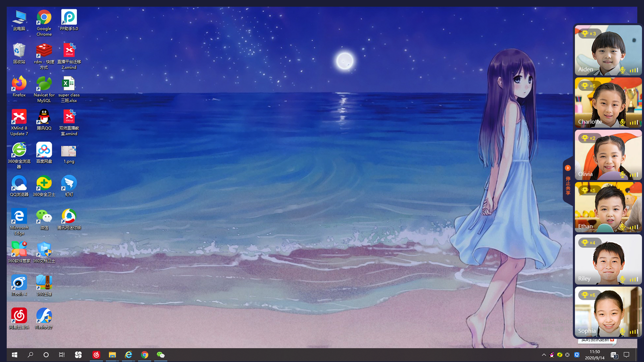
Task: Select the super class 三班.xlsx file
Action: (x=69, y=89)
